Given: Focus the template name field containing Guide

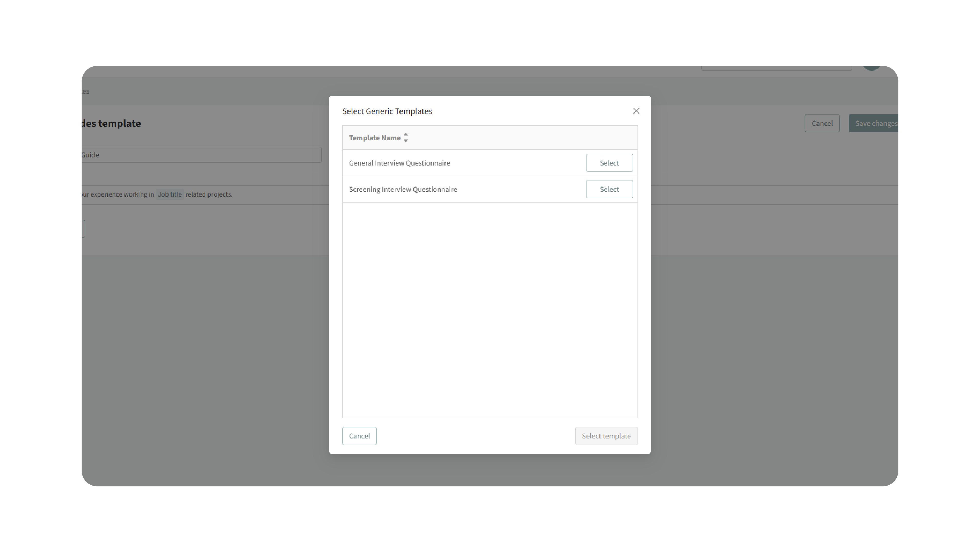Looking at the screenshot, I should tap(202, 155).
